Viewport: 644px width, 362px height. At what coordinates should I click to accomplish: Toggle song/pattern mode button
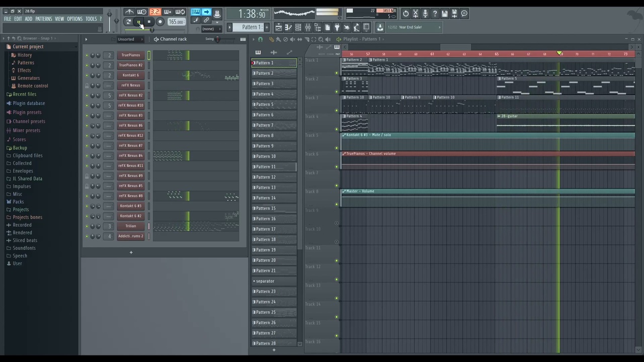pyautogui.click(x=128, y=22)
